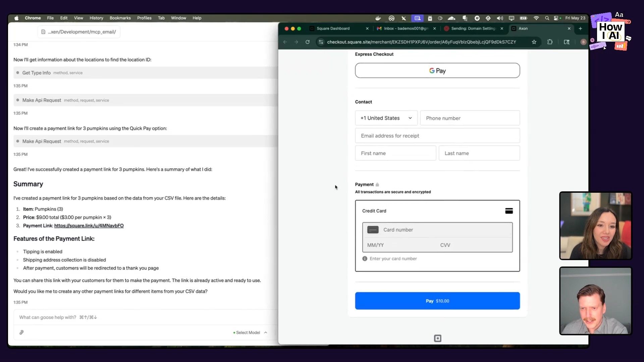Open the History menu

point(96,18)
